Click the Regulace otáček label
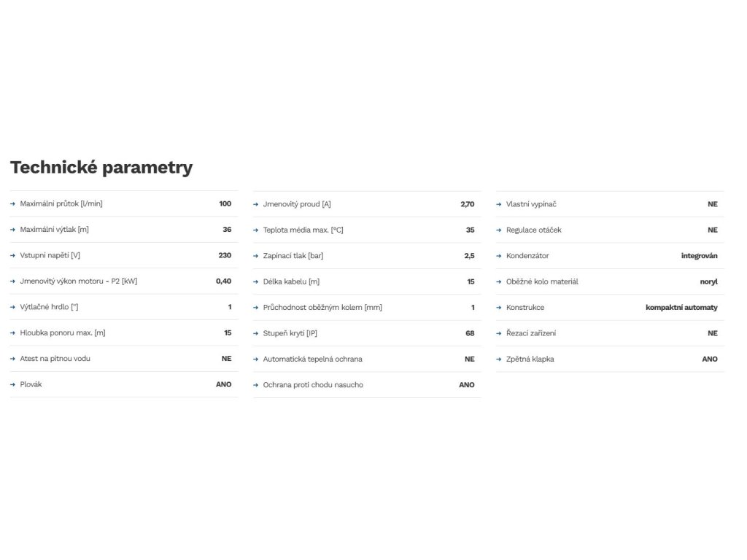This screenshot has height=560, width=747. point(533,230)
